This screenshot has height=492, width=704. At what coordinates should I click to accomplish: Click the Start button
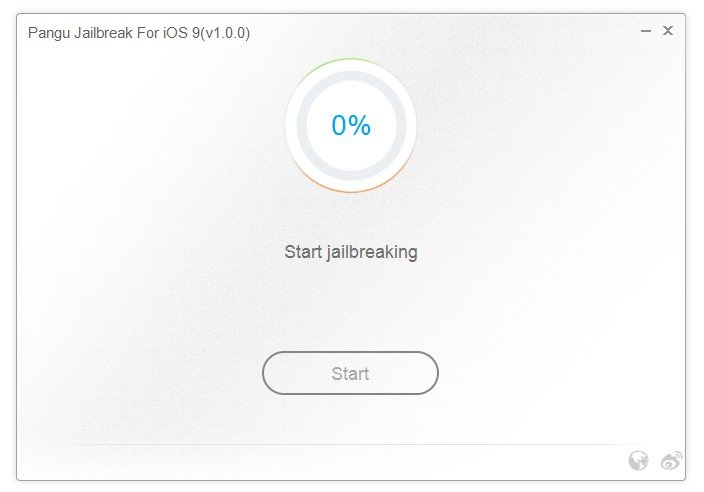[350, 374]
